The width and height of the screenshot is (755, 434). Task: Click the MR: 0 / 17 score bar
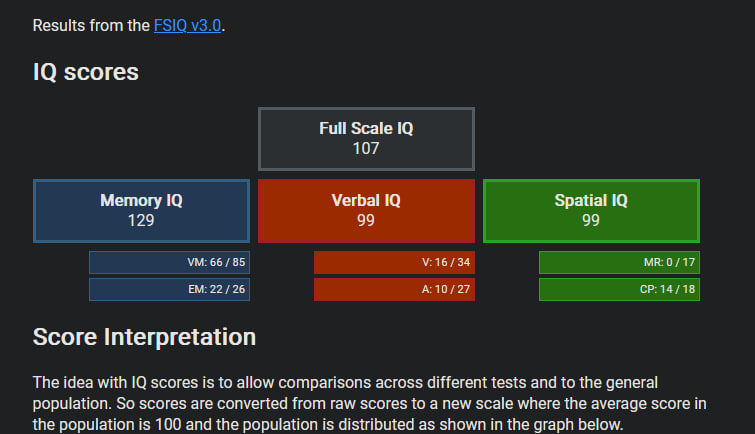click(x=619, y=263)
